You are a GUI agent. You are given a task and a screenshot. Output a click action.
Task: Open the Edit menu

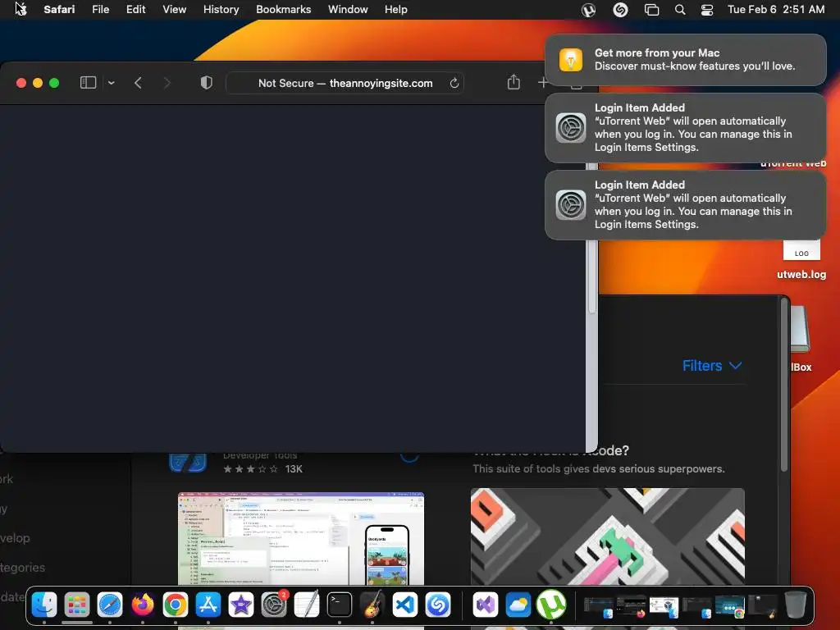135,10
